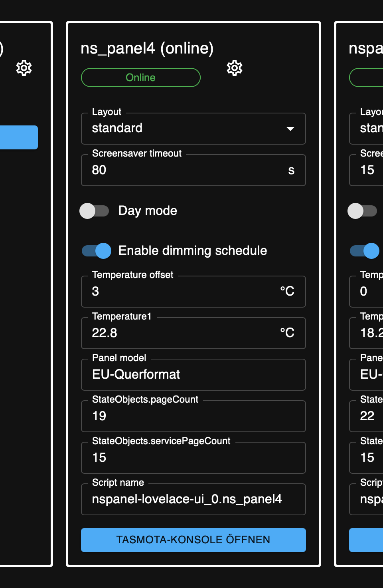Select the Temperature1 value field
Image resolution: width=383 pixels, height=588 pixels.
point(184,333)
